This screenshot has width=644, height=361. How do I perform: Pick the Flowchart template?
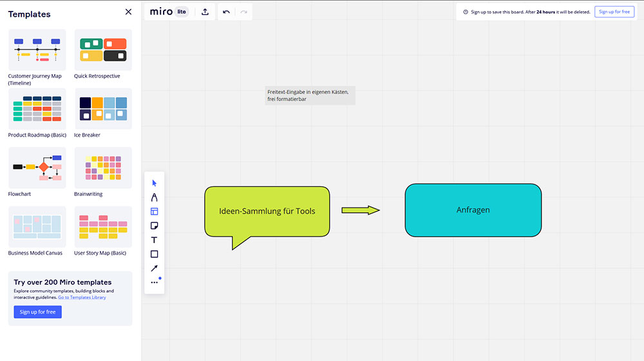(37, 168)
